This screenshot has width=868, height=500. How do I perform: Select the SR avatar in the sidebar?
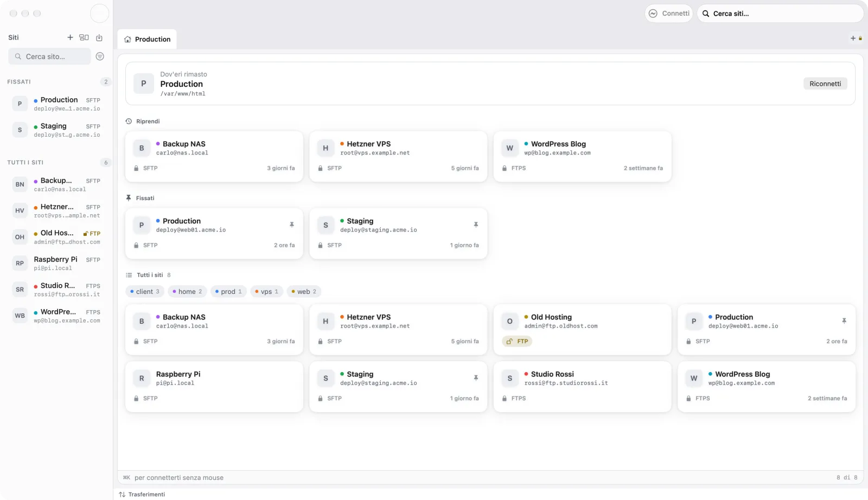coord(20,290)
